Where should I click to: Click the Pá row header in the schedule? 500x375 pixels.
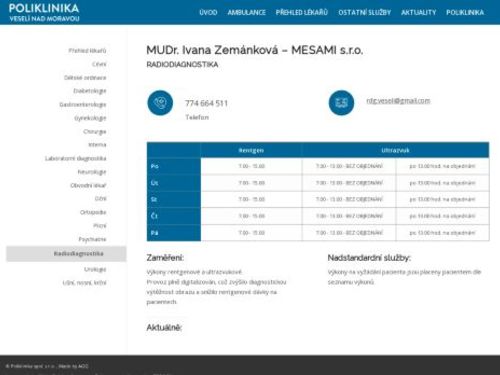coord(174,233)
